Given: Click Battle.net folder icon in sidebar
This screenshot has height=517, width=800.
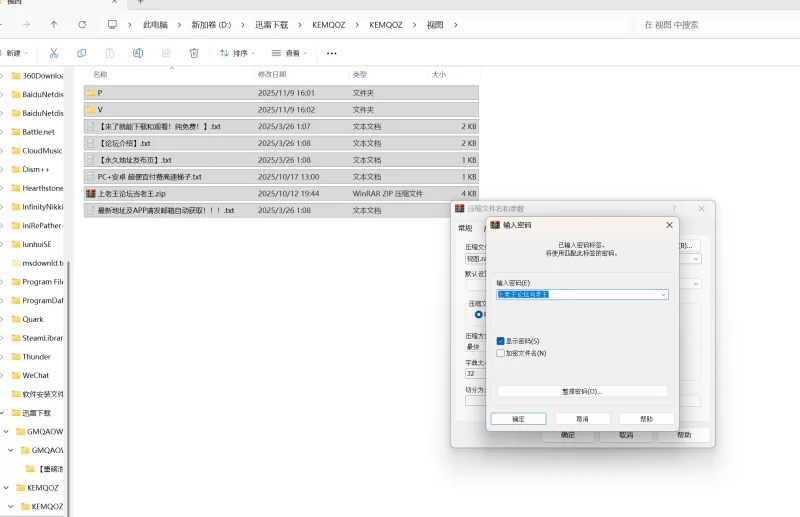Looking at the screenshot, I should pos(16,132).
